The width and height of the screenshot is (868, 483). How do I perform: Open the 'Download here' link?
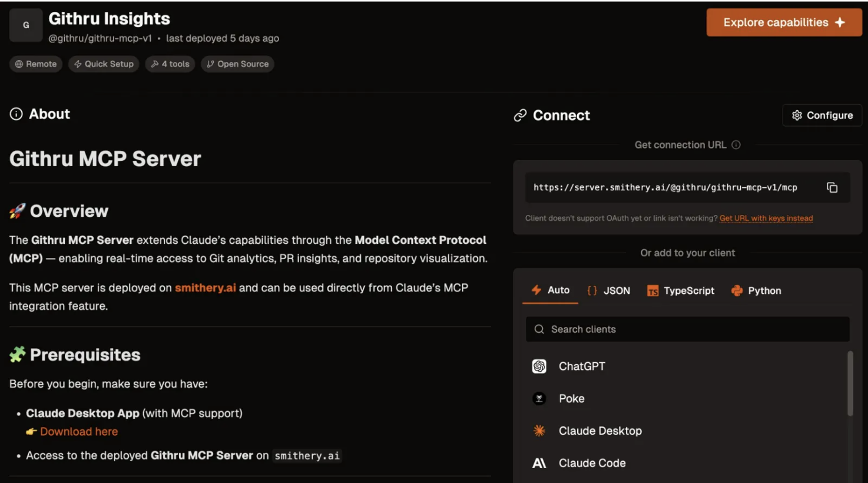78,432
